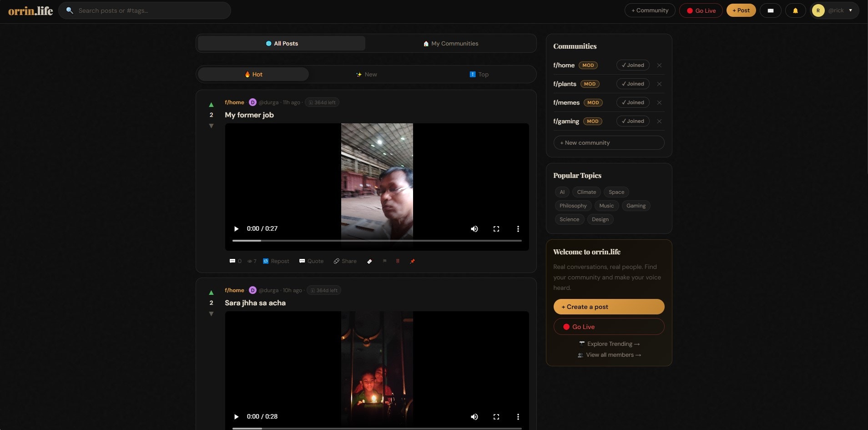Remove f/gaming from your communities list
Image resolution: width=868 pixels, height=430 pixels.
tap(660, 121)
